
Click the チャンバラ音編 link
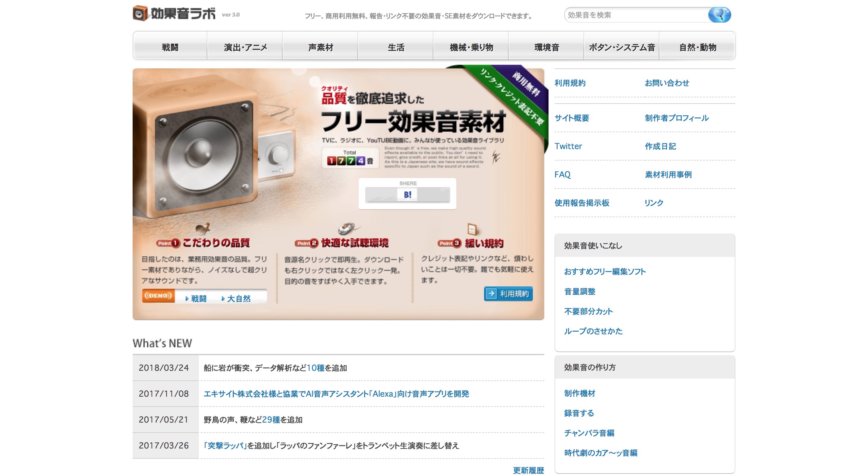pyautogui.click(x=589, y=433)
